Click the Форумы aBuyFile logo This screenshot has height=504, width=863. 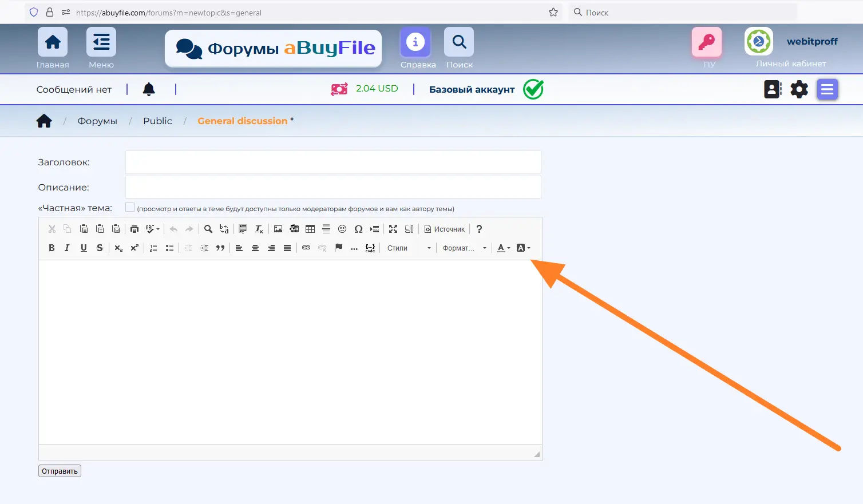274,49
